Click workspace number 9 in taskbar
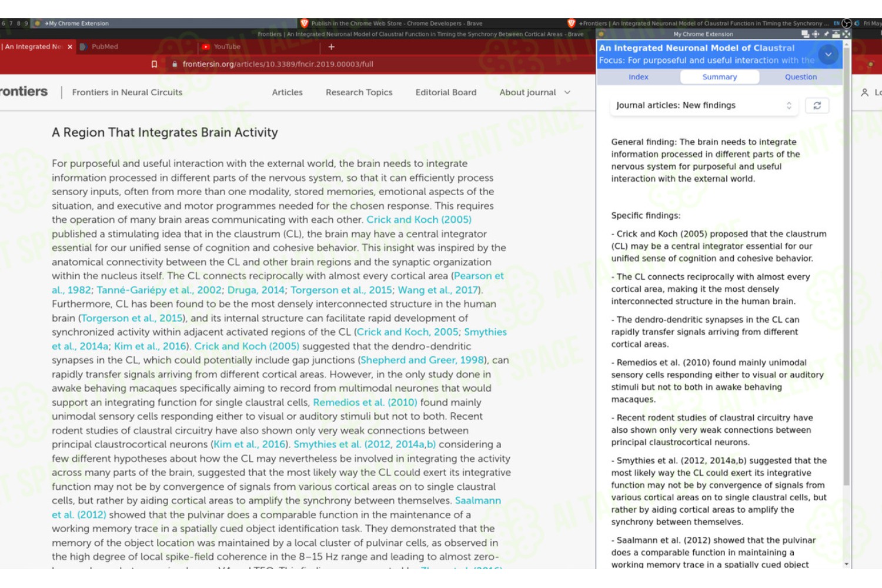This screenshot has width=882, height=588. click(x=25, y=24)
